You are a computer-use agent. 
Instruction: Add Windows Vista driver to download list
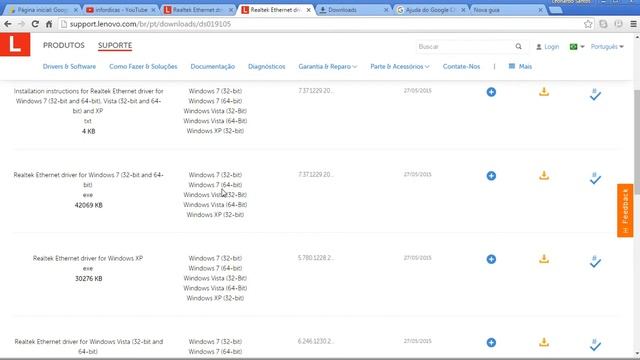595,345
